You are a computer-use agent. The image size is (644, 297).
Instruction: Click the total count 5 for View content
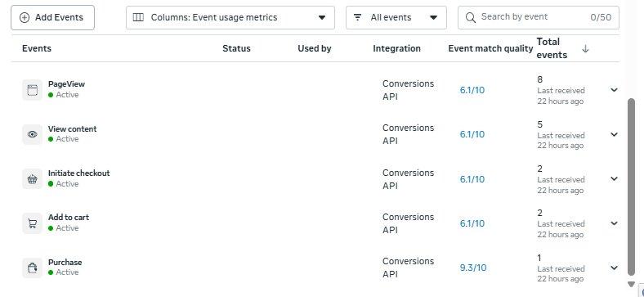click(539, 124)
